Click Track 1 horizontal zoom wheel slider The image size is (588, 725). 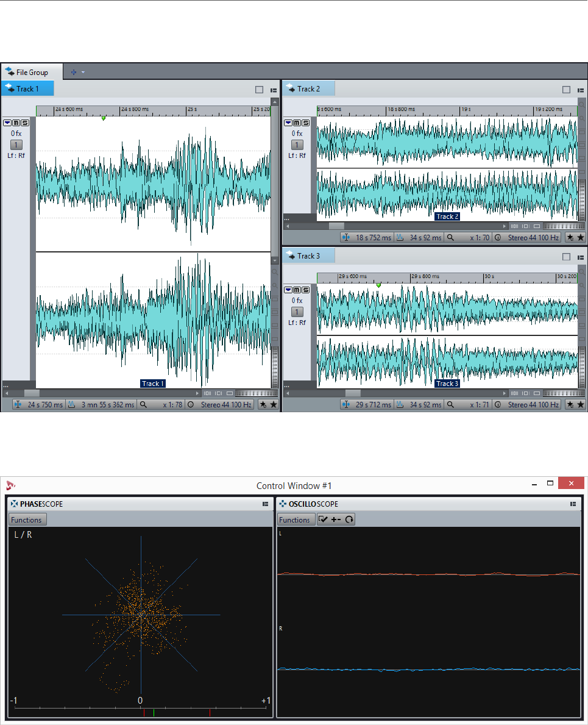[x=257, y=393]
